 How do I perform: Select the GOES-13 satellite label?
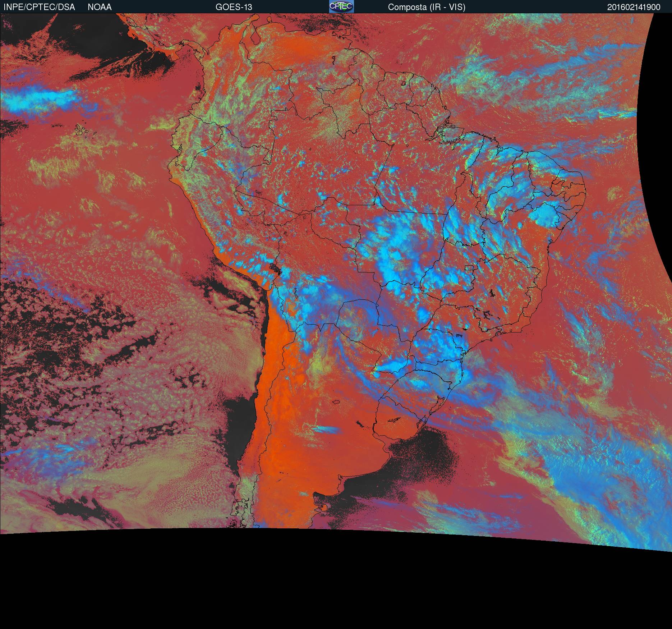pyautogui.click(x=234, y=7)
